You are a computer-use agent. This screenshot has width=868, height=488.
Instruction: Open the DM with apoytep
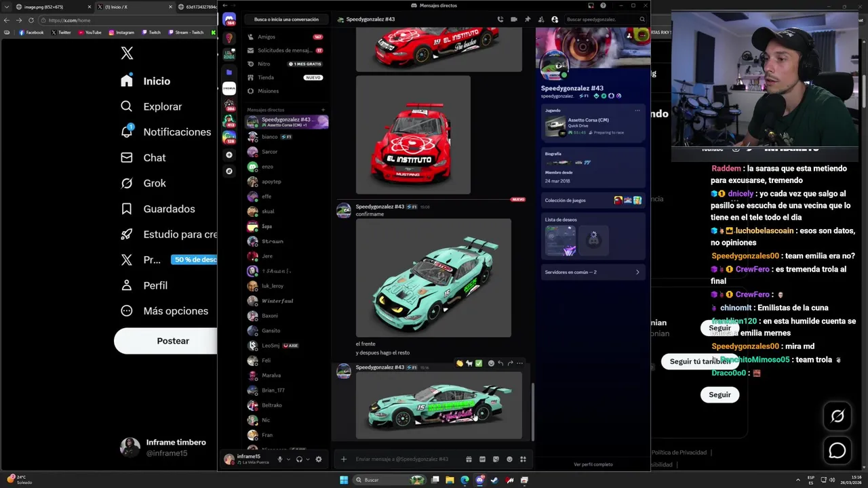pos(286,182)
